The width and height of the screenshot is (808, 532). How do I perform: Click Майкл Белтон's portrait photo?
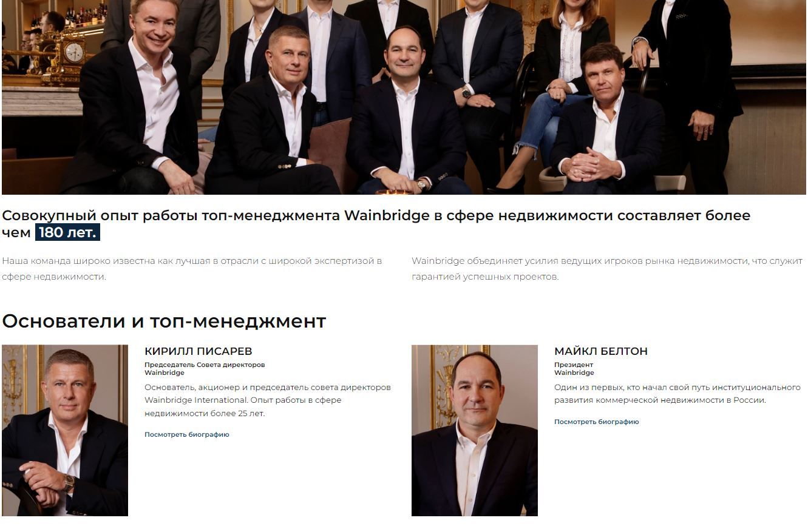click(475, 431)
